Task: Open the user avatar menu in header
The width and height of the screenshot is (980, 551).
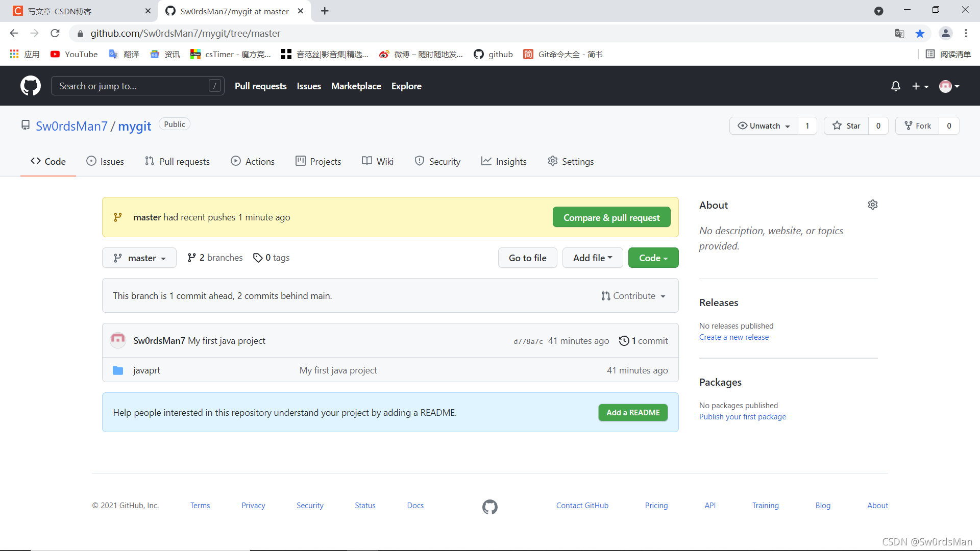Action: (x=949, y=86)
